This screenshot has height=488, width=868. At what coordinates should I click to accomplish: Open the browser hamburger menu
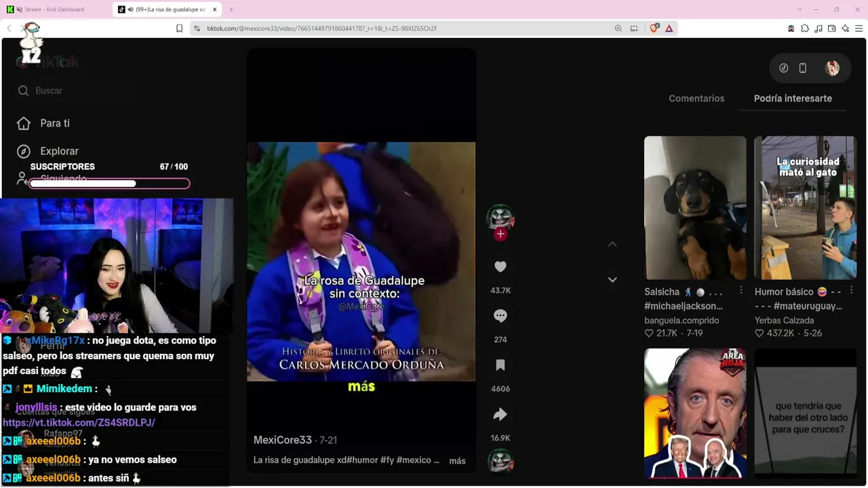tap(859, 28)
